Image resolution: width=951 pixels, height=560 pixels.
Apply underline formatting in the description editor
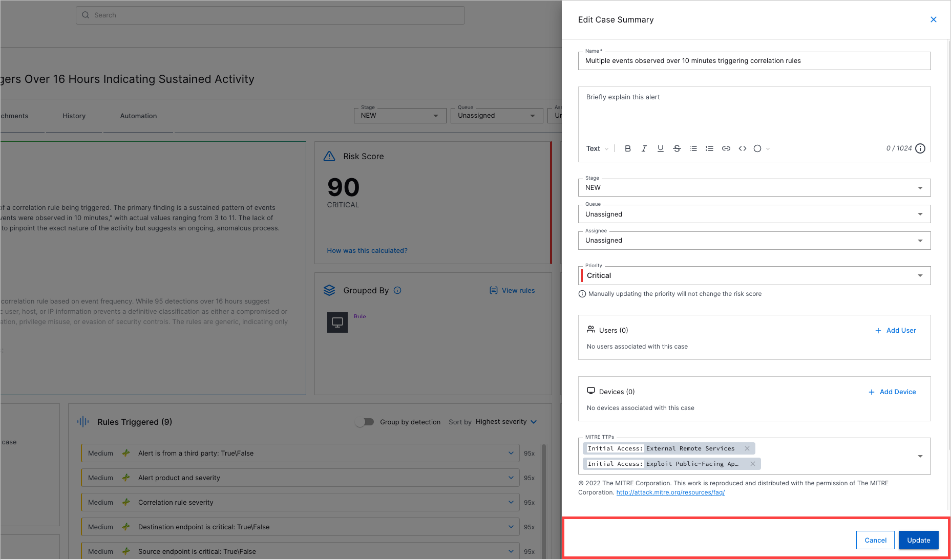tap(661, 148)
